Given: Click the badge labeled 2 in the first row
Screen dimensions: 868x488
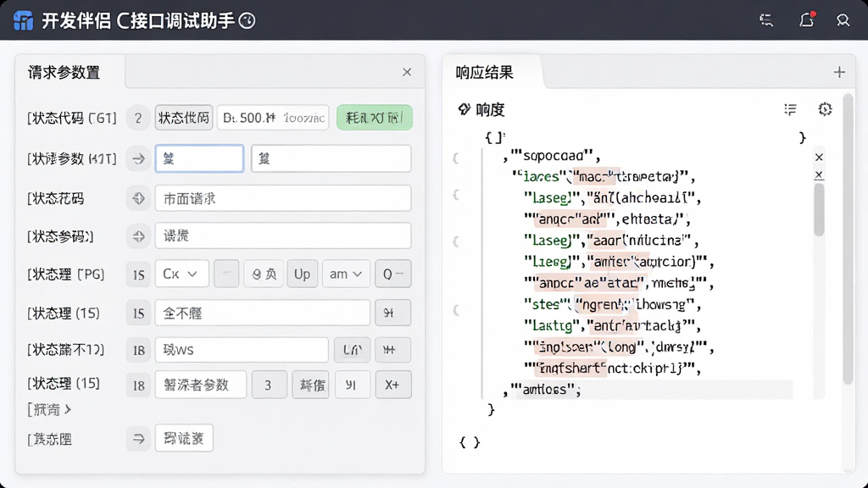Looking at the screenshot, I should [x=138, y=118].
